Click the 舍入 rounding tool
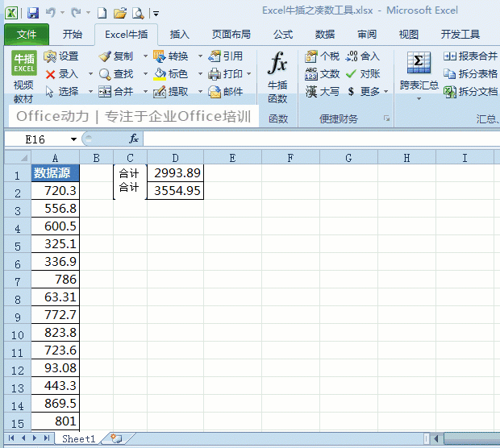The height and width of the screenshot is (448, 500). click(x=363, y=56)
